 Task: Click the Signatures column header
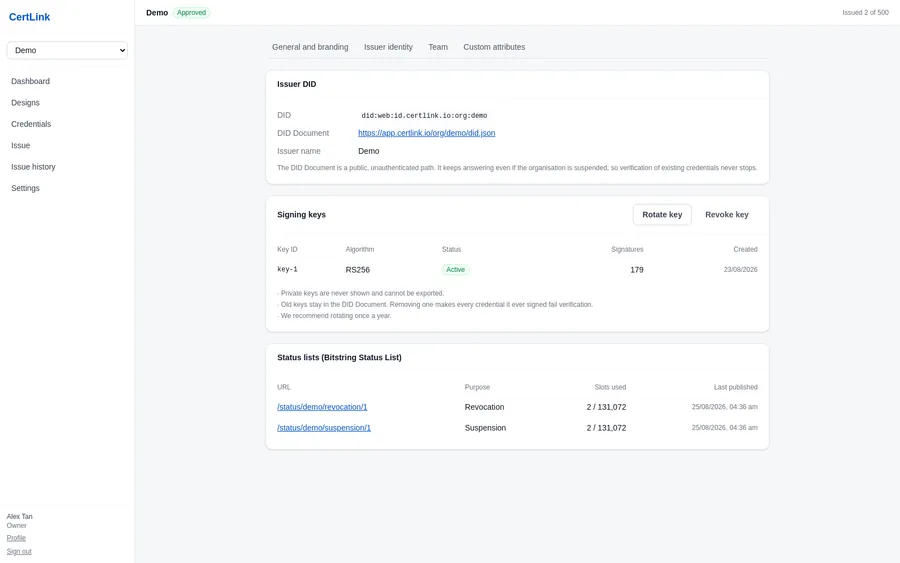[x=627, y=250]
